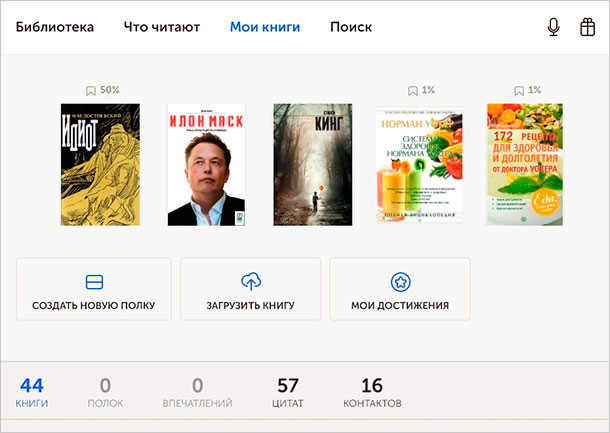Click Создать новую полку button
Viewport: 610px width, 433px height.
tap(94, 289)
